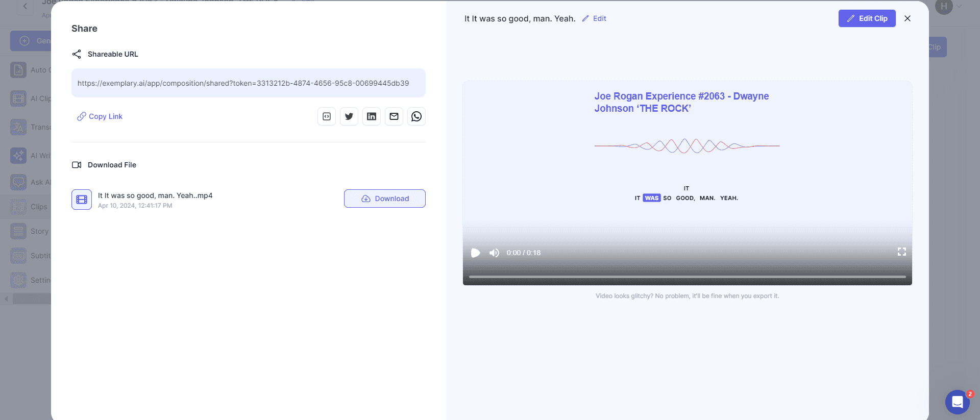The image size is (980, 420).
Task: Open the chat support bubble
Action: pyautogui.click(x=957, y=402)
